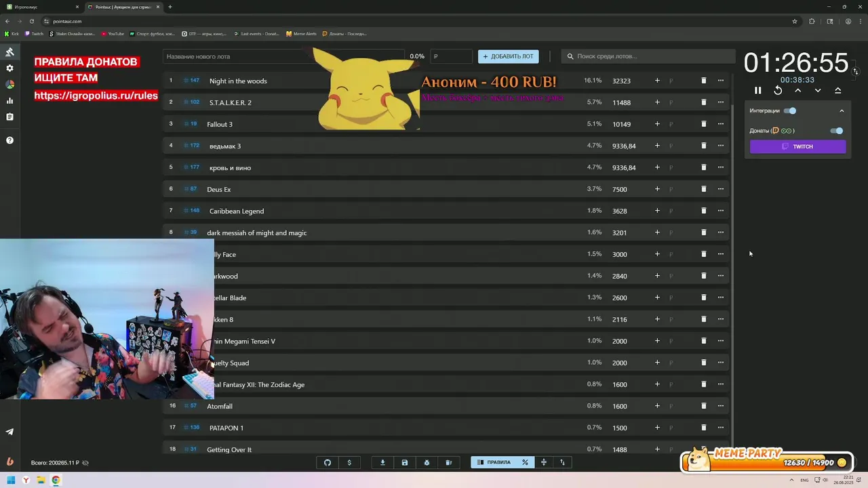Viewport: 868px width, 488px height.
Task: Click the clear all lots trash icon
Action: click(448, 462)
